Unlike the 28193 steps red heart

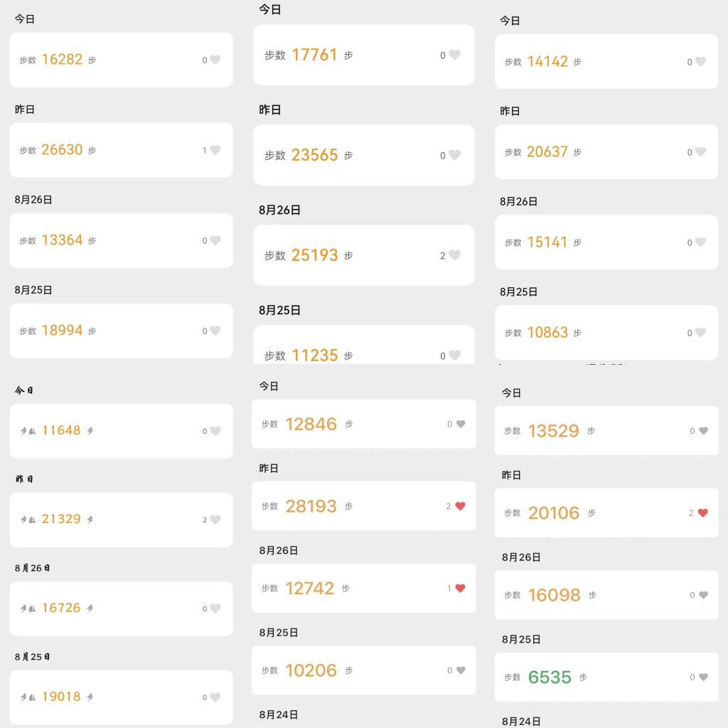(x=460, y=506)
